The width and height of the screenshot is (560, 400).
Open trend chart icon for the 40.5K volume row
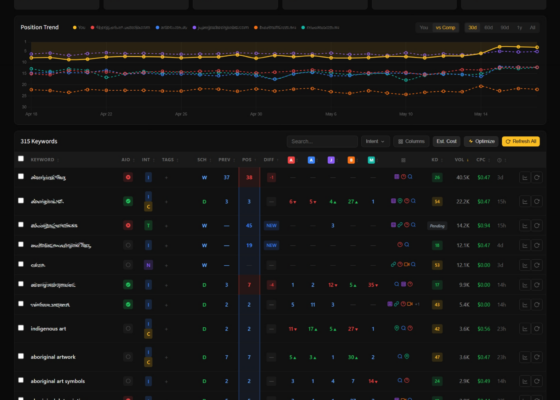click(x=525, y=178)
